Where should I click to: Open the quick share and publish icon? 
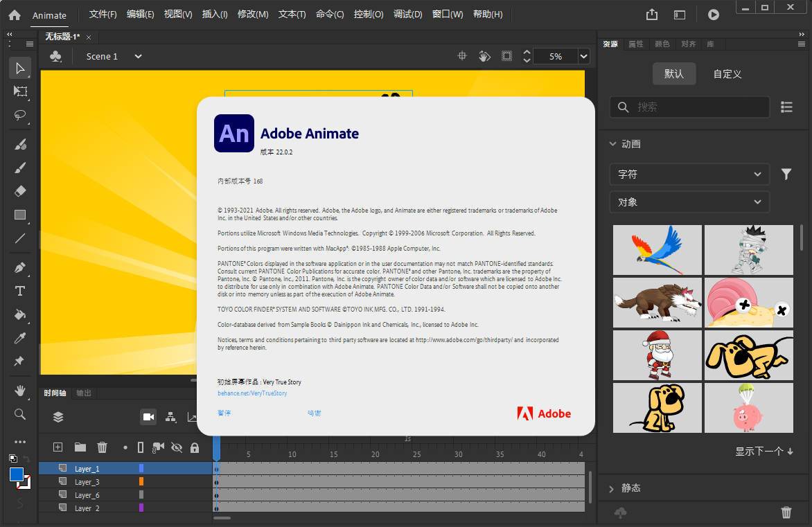tap(651, 15)
